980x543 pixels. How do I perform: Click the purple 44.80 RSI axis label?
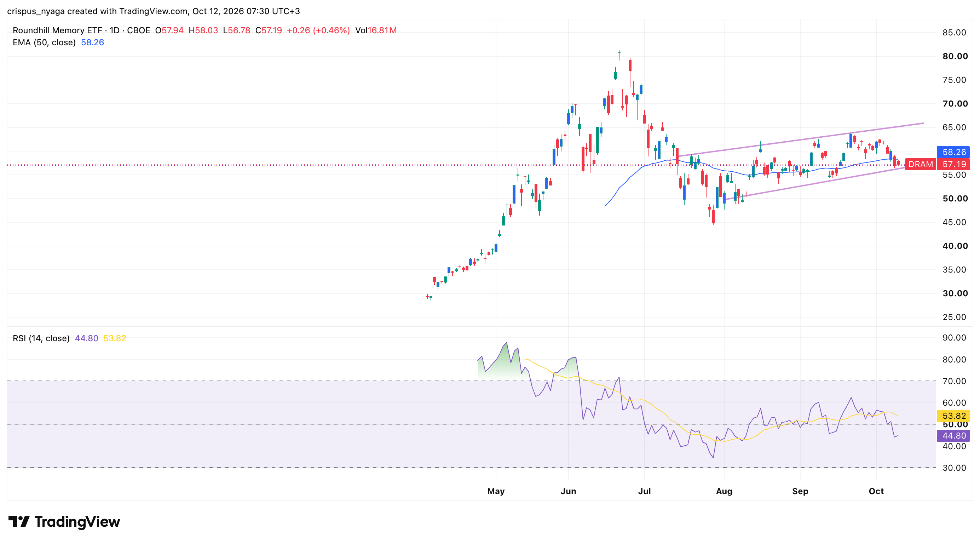[x=954, y=436]
